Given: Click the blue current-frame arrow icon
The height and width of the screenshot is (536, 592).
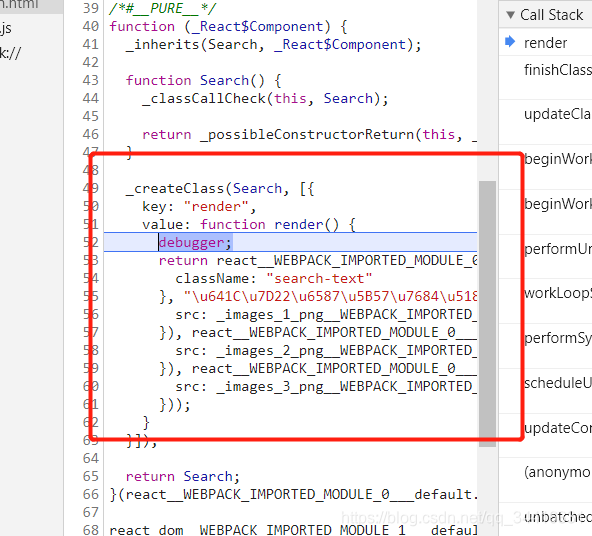Looking at the screenshot, I should (x=510, y=42).
